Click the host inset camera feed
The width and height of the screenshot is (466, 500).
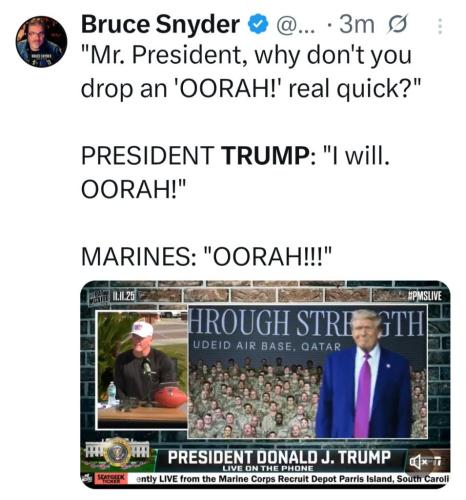pos(142,370)
